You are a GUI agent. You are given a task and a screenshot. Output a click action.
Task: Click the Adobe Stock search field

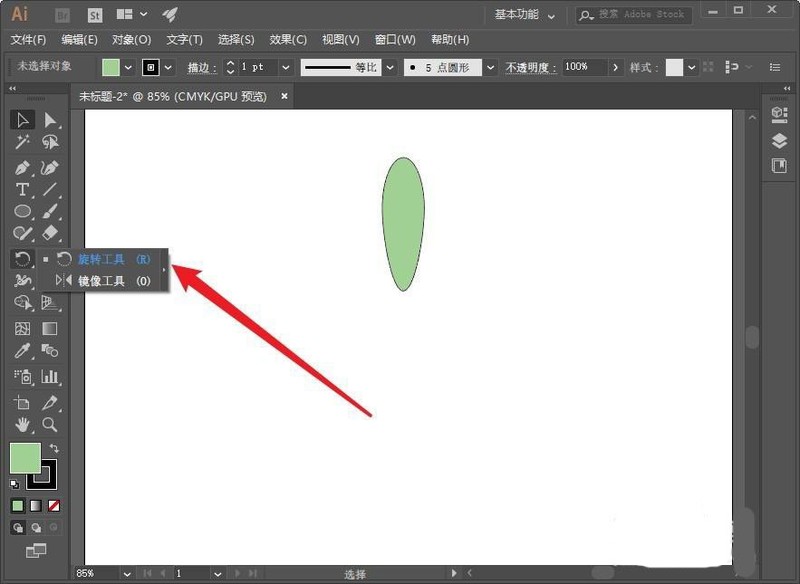640,15
